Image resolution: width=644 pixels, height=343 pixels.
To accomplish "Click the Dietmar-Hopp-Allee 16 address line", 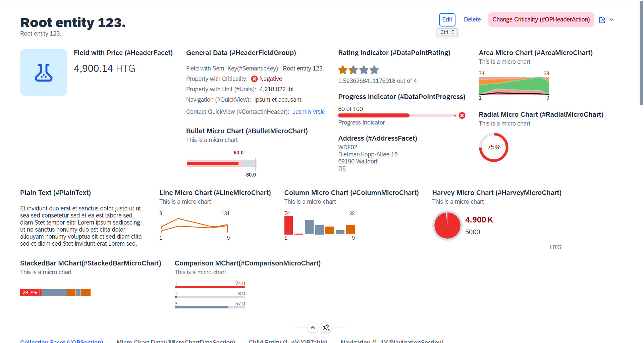I will [x=368, y=154].
